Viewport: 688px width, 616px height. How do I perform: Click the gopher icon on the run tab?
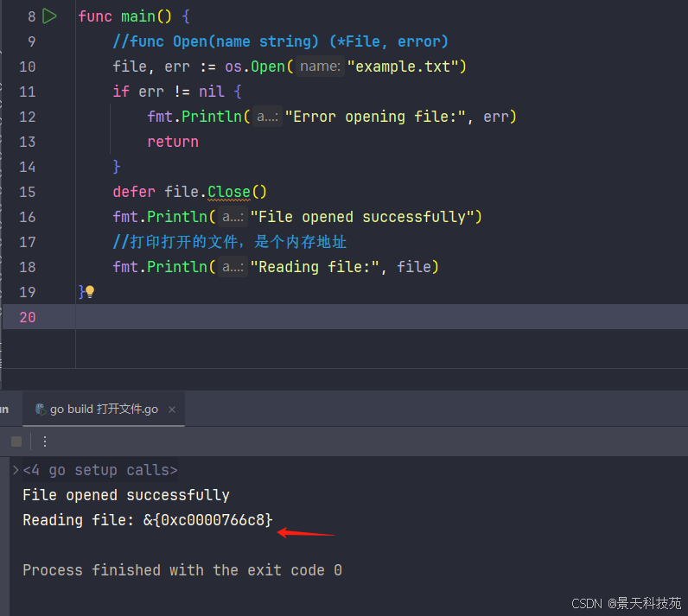40,410
